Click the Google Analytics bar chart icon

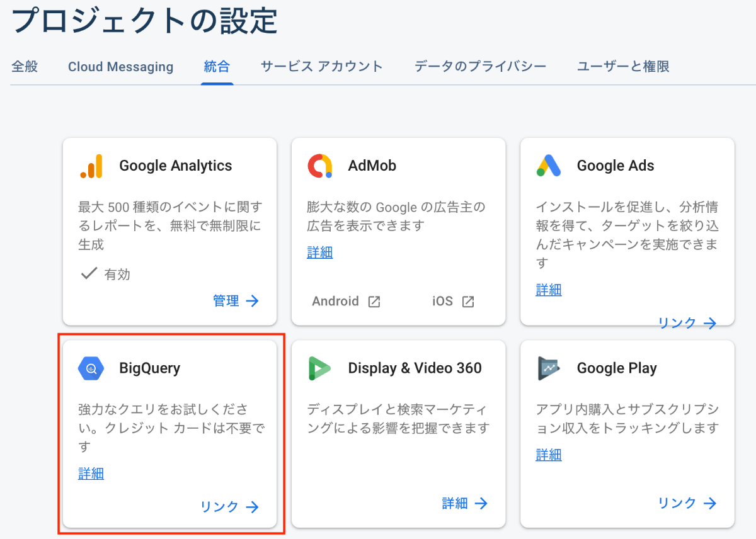[x=91, y=166]
